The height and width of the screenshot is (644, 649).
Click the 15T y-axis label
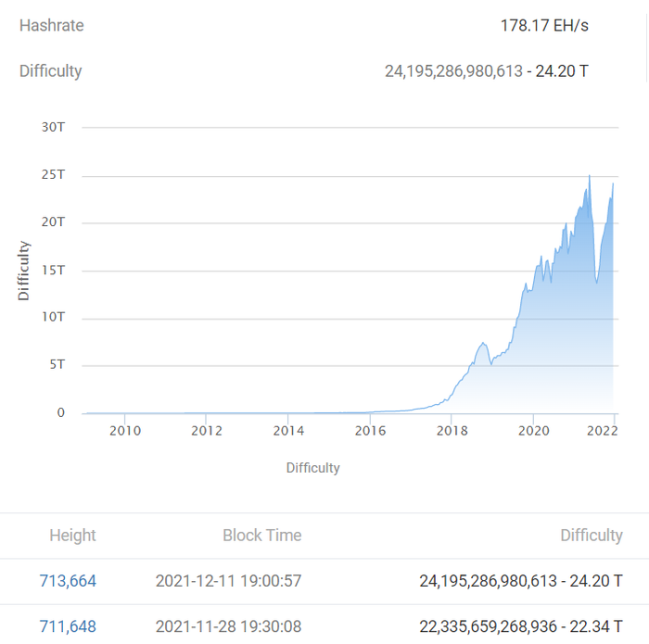click(53, 270)
